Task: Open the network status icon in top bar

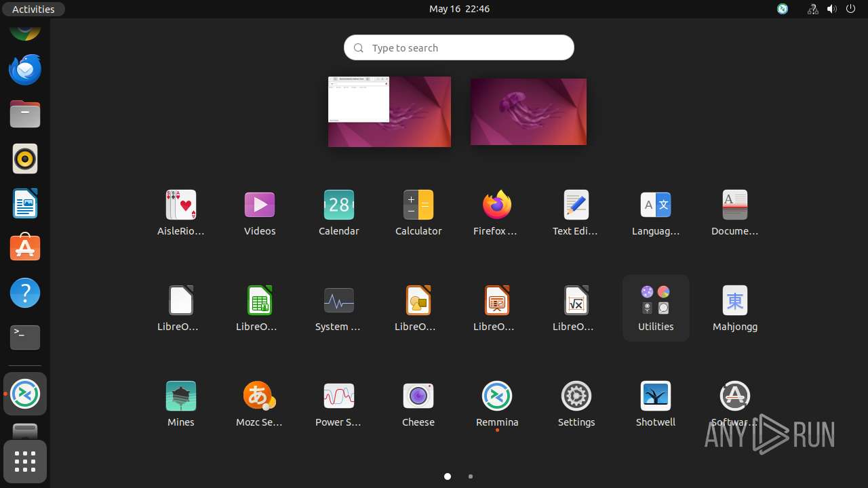Action: point(812,9)
